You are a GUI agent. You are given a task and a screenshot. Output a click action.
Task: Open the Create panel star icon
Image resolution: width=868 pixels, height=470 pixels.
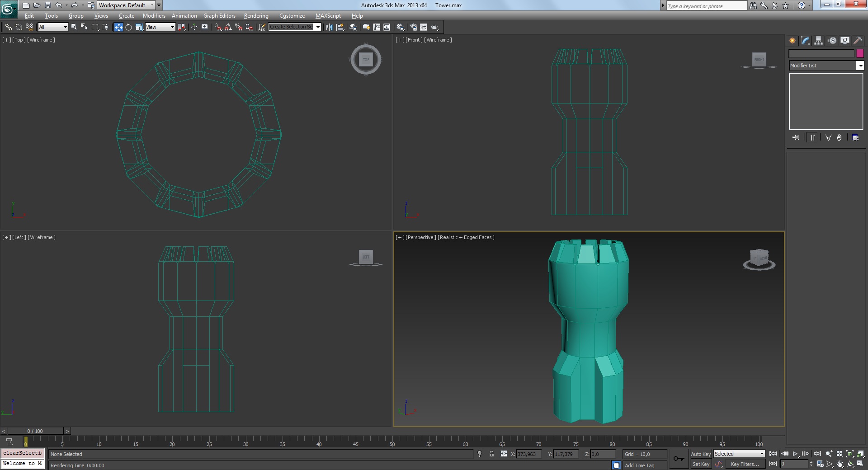click(793, 41)
